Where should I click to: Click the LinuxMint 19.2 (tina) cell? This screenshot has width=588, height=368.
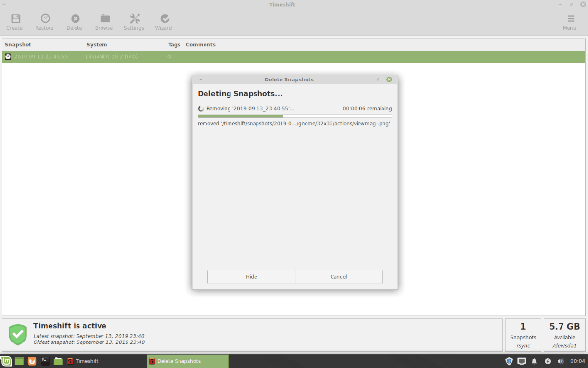coord(112,57)
